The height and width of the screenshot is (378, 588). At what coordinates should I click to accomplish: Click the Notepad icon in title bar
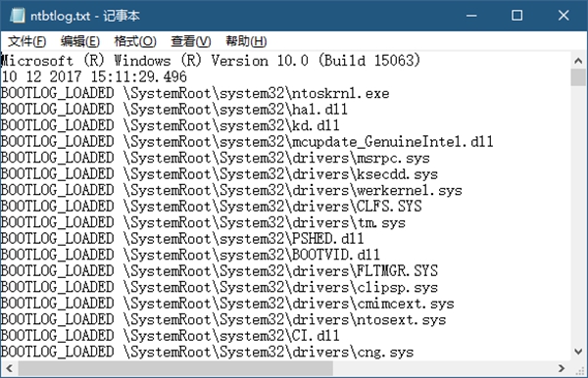pyautogui.click(x=17, y=16)
